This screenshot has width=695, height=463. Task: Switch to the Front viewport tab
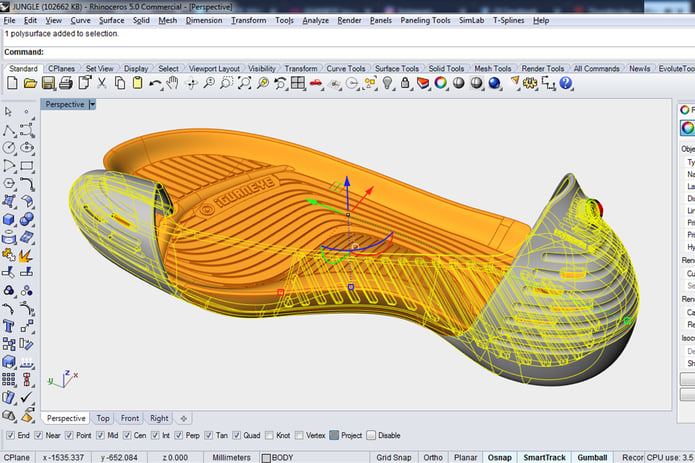click(129, 418)
